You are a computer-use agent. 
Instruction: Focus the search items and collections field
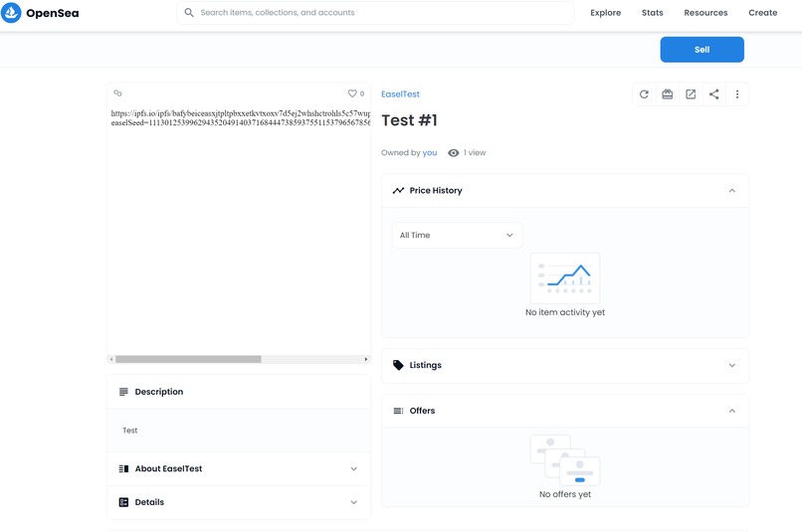click(x=375, y=12)
